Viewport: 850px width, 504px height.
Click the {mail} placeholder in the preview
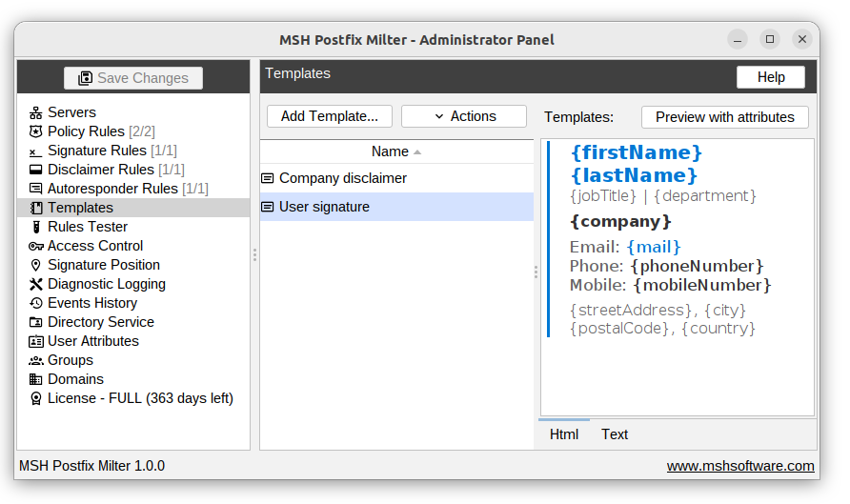[653, 247]
